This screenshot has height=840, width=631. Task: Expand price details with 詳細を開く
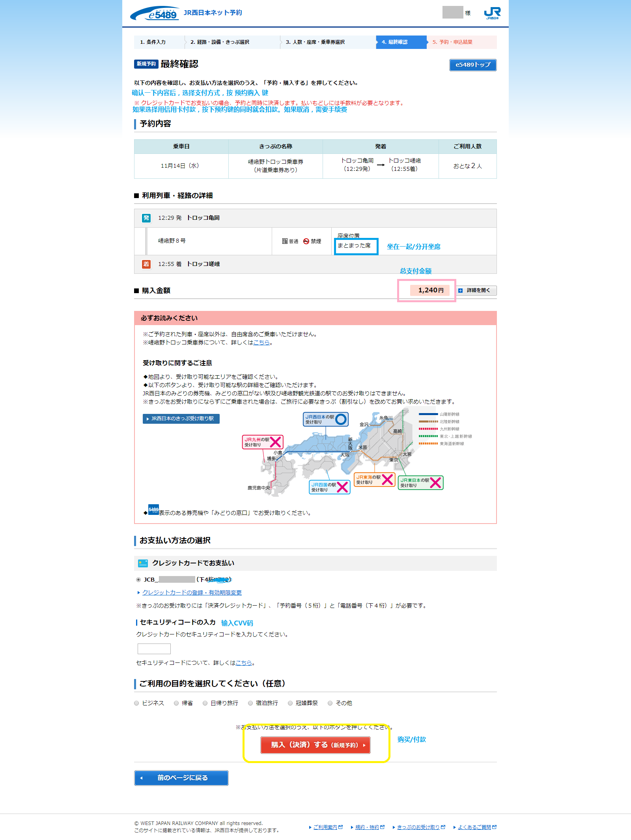[477, 290]
